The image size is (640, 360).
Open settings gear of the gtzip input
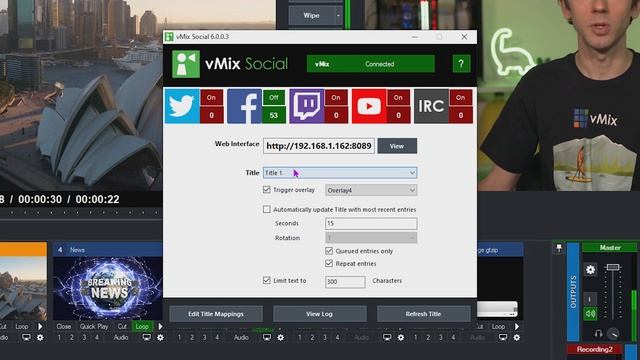pos(517,338)
